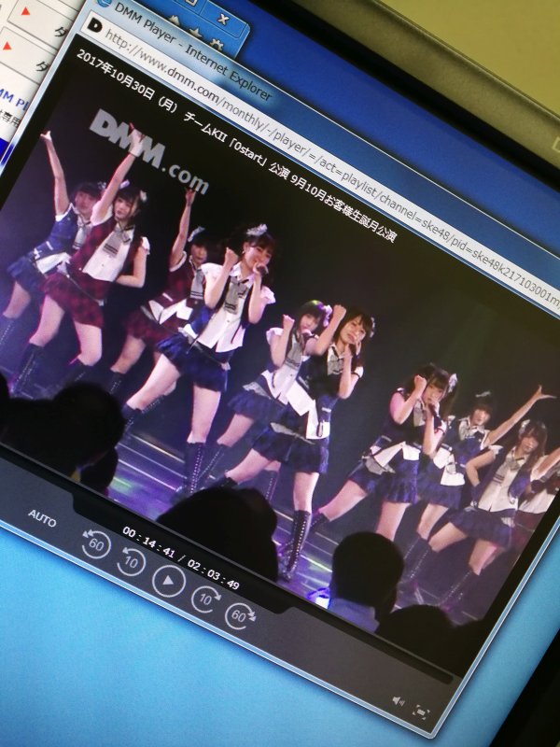Screen dimensions: 560x747
Task: Click the home icon in background browser
Action: point(175,20)
